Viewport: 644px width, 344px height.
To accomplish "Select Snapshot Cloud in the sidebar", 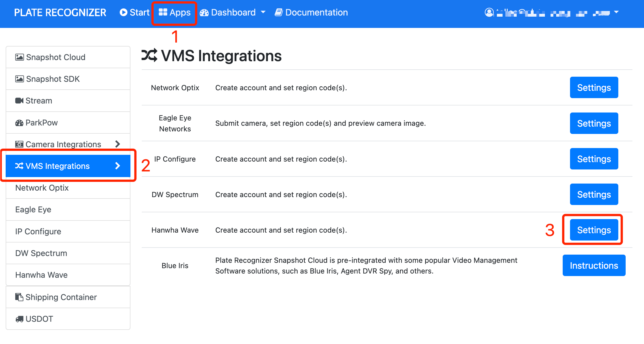I will tap(68, 57).
